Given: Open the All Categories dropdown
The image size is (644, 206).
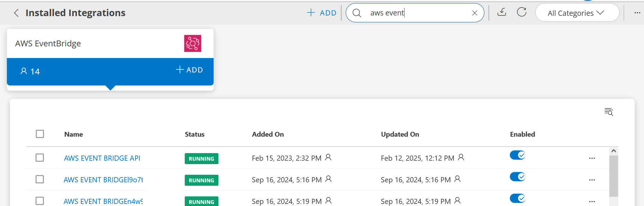Looking at the screenshot, I should (577, 13).
